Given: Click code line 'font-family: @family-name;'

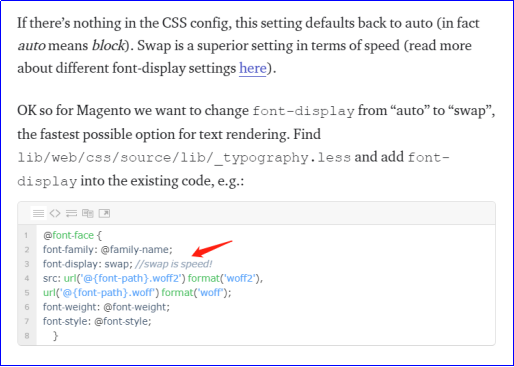Looking at the screenshot, I should pyautogui.click(x=108, y=250).
